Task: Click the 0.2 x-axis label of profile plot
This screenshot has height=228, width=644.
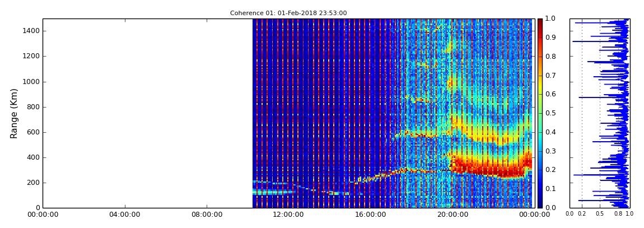Action: 582,214
